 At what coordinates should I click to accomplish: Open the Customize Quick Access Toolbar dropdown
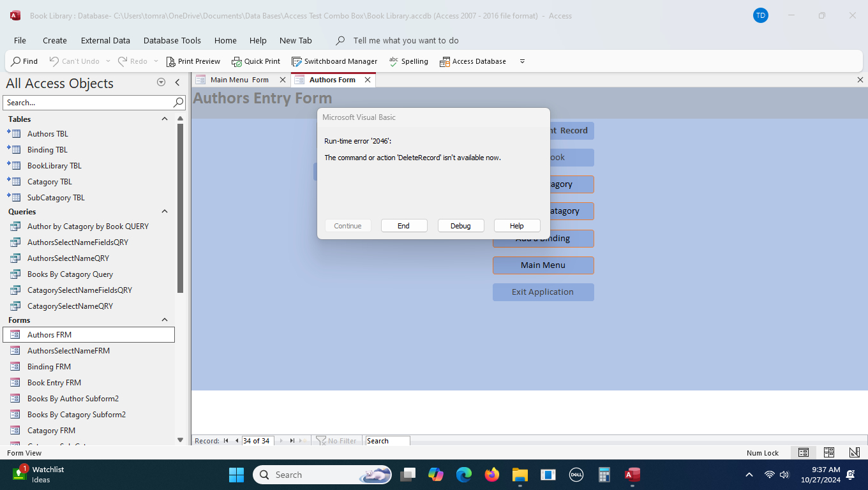click(x=522, y=61)
